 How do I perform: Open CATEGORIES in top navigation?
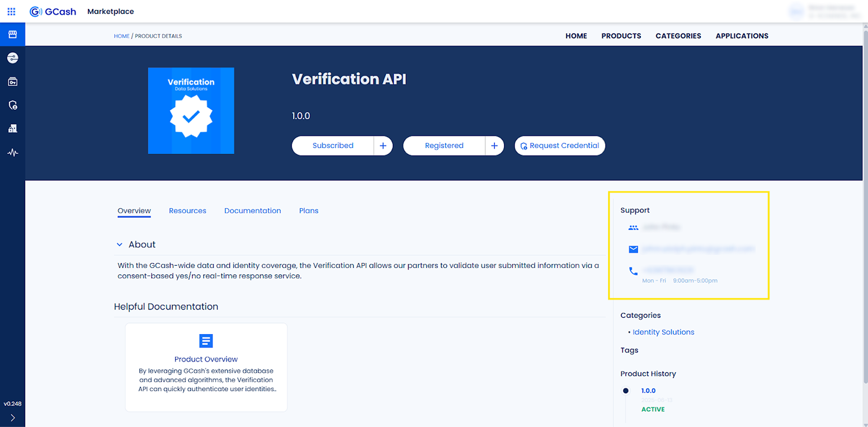click(678, 36)
